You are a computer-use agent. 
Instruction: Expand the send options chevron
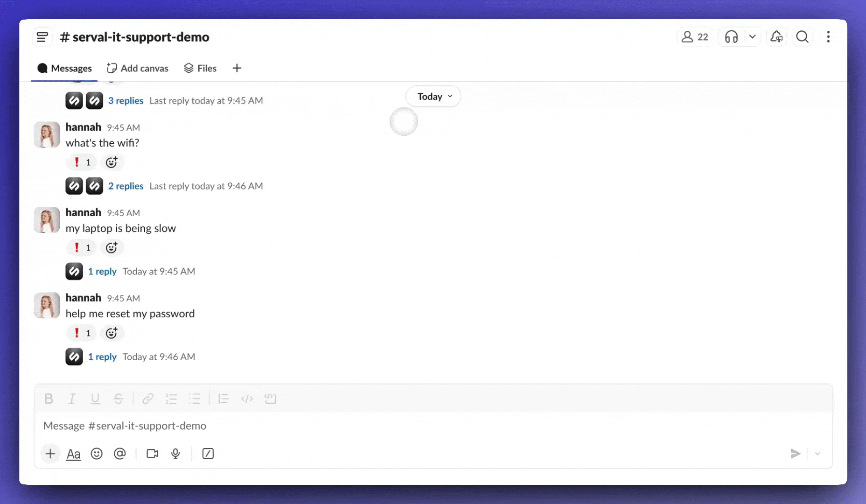pos(817,453)
